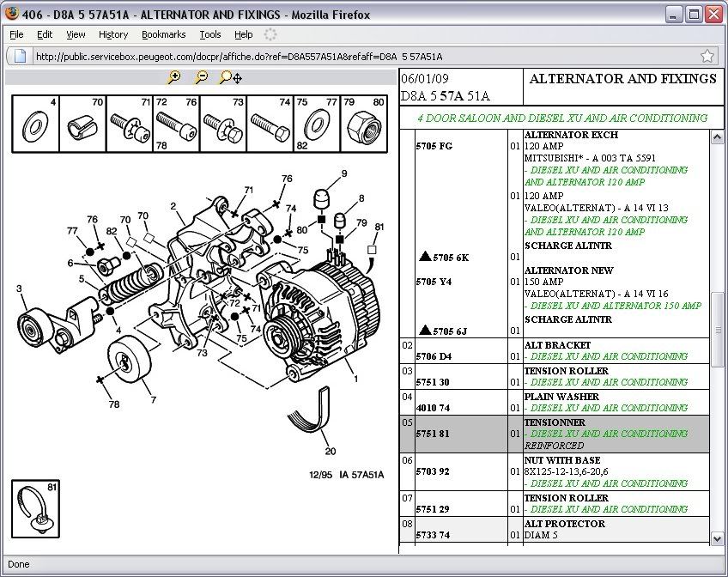Click the address bar URL field
Image resolution: width=728 pixels, height=577 pixels.
[x=365, y=56]
